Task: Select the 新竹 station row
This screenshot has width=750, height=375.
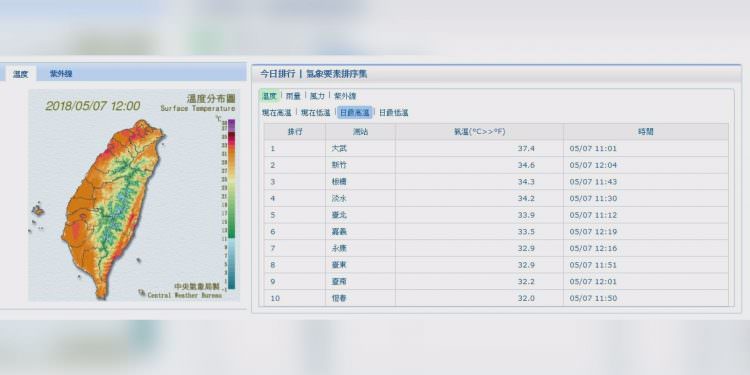Action: (496, 165)
